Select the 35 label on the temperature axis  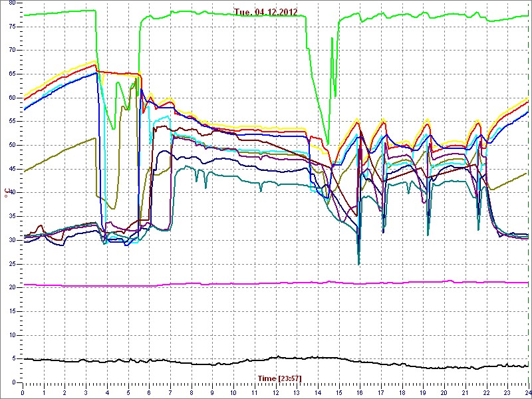12,217
